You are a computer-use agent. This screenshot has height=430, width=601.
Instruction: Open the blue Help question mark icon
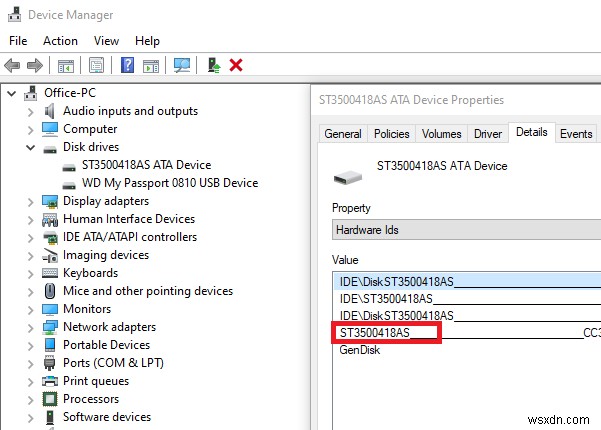[x=127, y=65]
